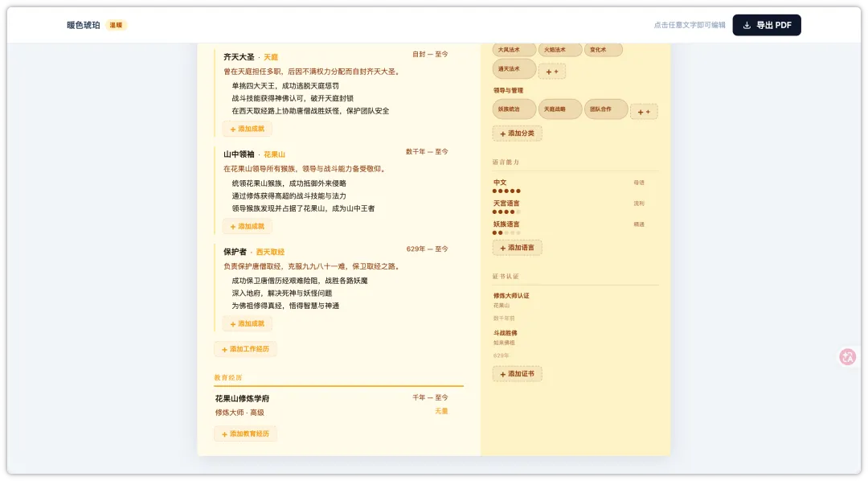Image resolution: width=868 pixels, height=481 pixels.
Task: Edit the job title 山中领袖
Action: coord(240,154)
